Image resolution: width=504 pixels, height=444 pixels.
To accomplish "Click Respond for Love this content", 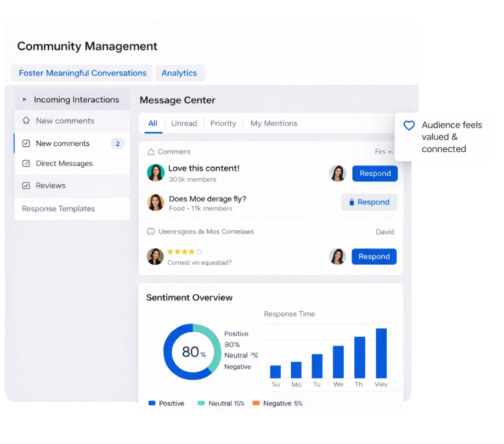I will pos(375,173).
